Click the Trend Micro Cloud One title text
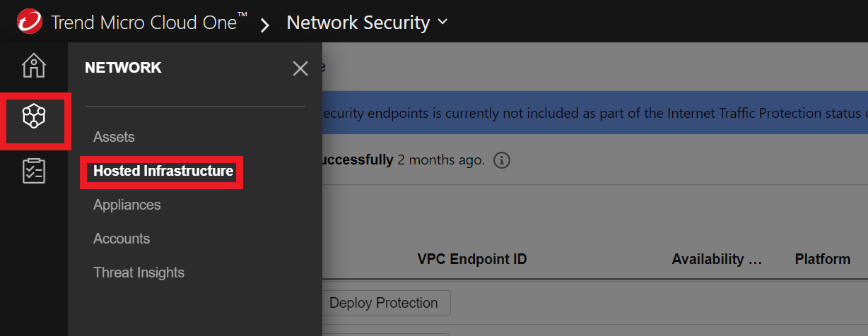The image size is (868, 336). (x=149, y=22)
